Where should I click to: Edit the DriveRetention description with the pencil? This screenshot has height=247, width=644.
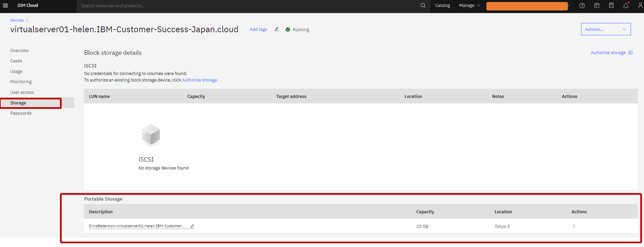pos(192,226)
